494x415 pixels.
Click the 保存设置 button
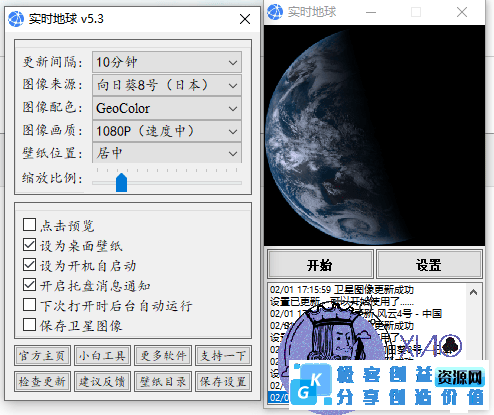[x=223, y=381]
